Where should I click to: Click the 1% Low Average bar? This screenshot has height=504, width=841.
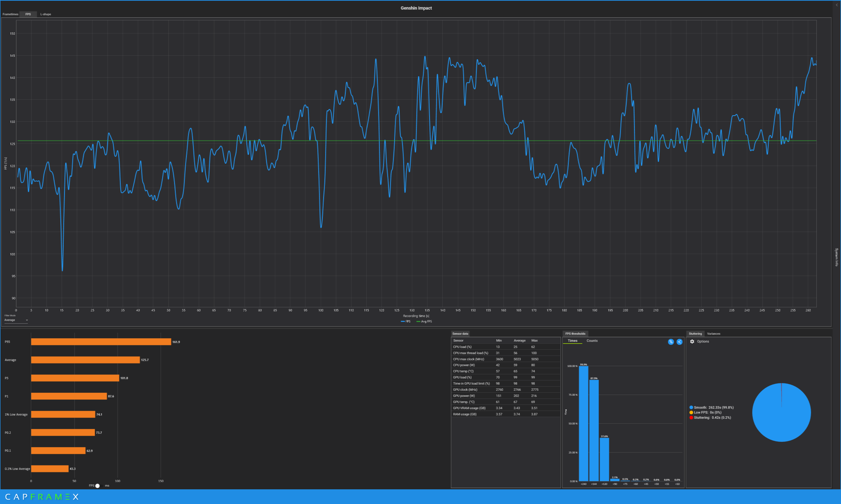63,414
